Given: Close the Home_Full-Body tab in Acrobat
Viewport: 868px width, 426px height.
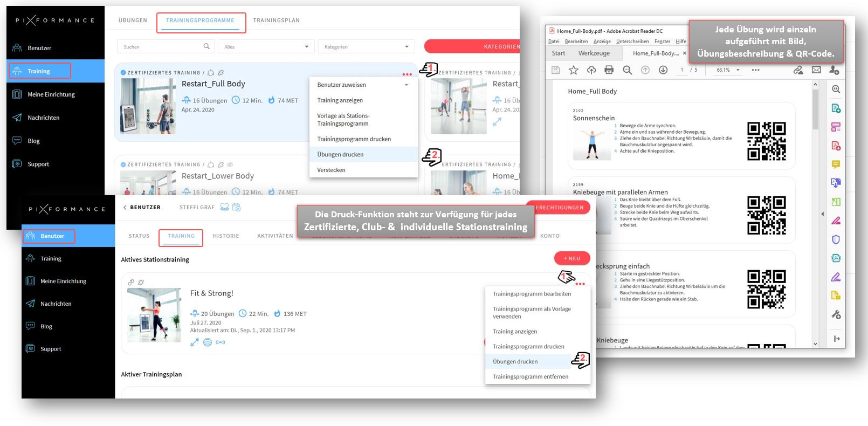Looking at the screenshot, I should pos(685,53).
